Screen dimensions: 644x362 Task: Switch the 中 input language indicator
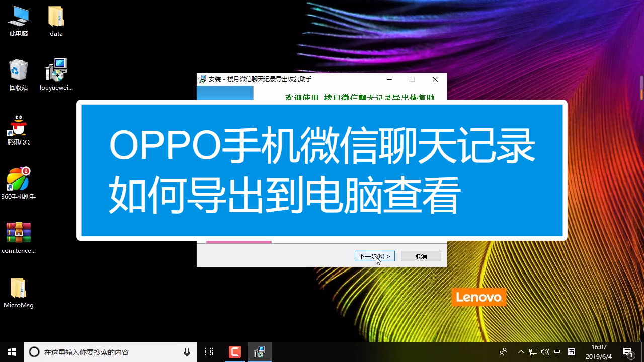click(557, 352)
